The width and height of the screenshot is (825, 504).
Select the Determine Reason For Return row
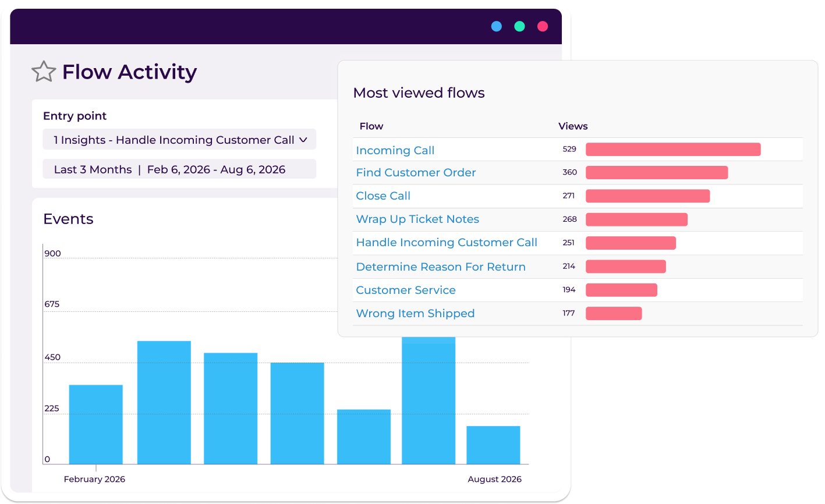coord(441,267)
